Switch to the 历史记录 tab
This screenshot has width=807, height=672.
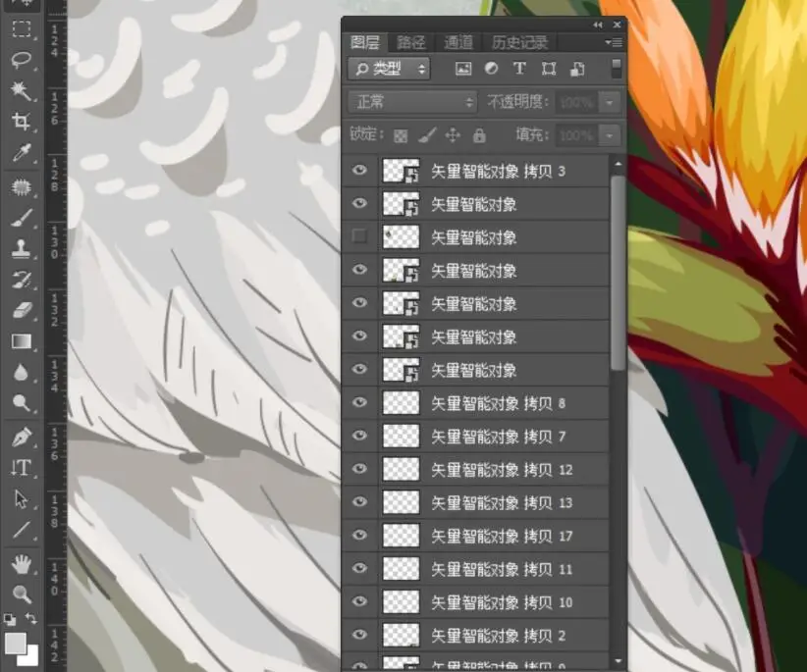point(519,42)
